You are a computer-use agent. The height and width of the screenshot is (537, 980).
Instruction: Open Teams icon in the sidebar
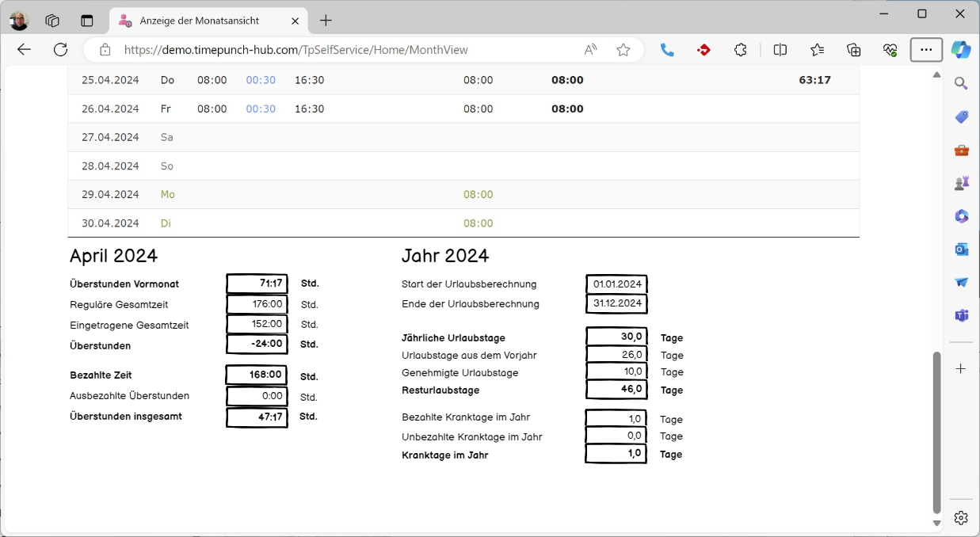pos(961,315)
